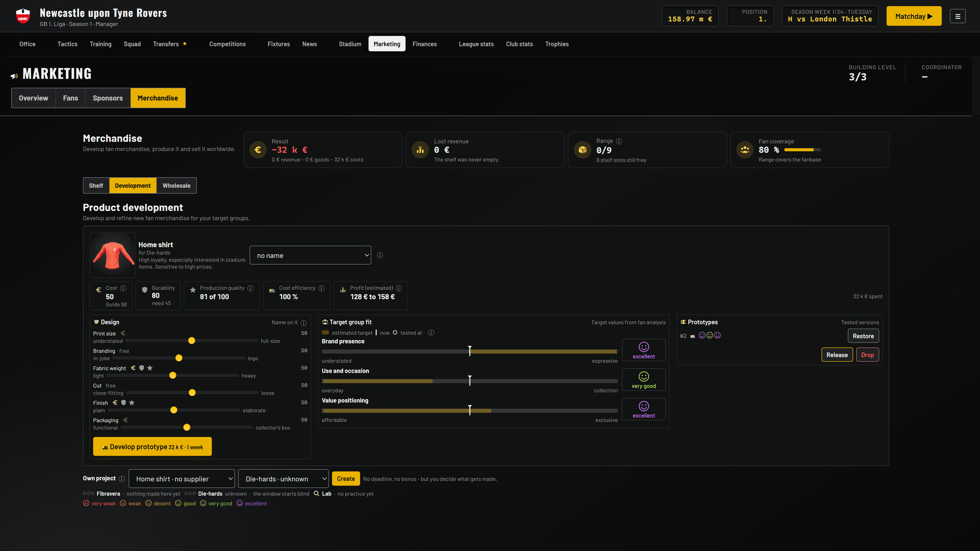
Task: Click the Matchday button
Action: click(x=914, y=16)
